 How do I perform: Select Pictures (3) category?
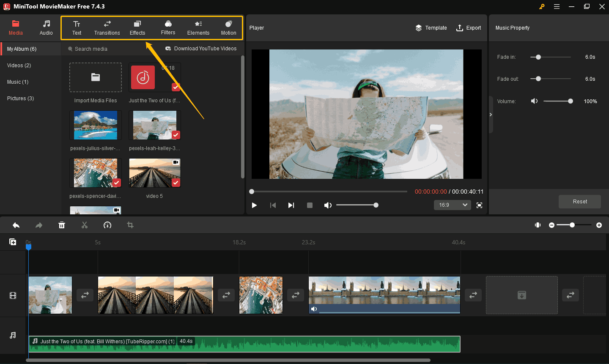point(20,99)
